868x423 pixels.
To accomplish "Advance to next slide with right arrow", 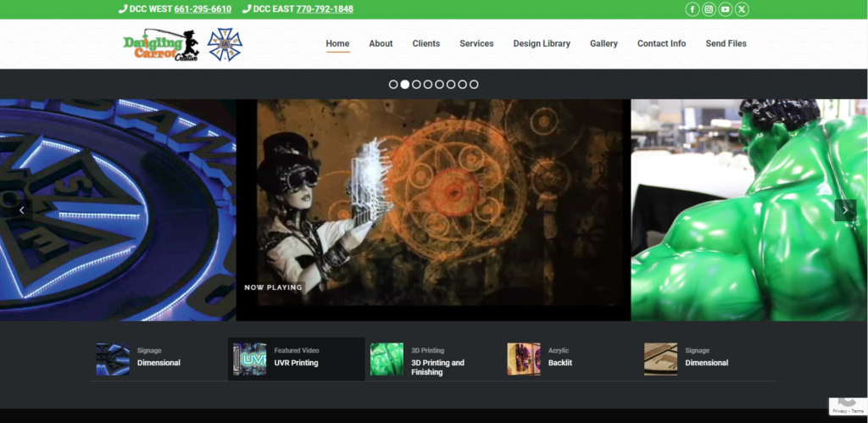I will (845, 210).
